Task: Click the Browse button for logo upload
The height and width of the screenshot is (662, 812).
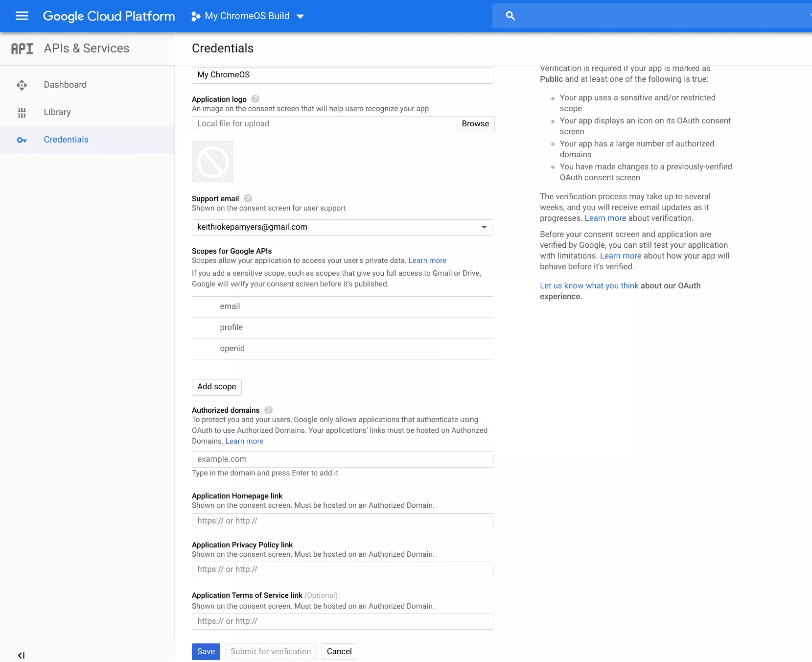Action: click(475, 124)
